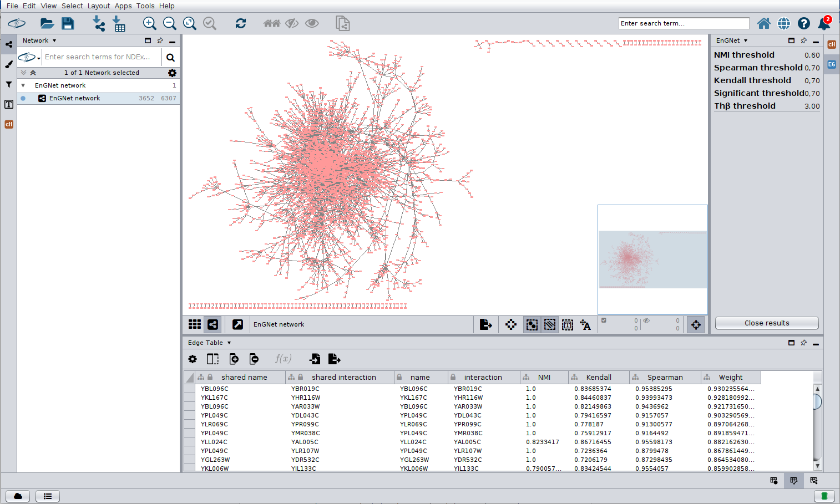This screenshot has height=504, width=840.
Task: Toggle share network view icon
Action: (213, 324)
